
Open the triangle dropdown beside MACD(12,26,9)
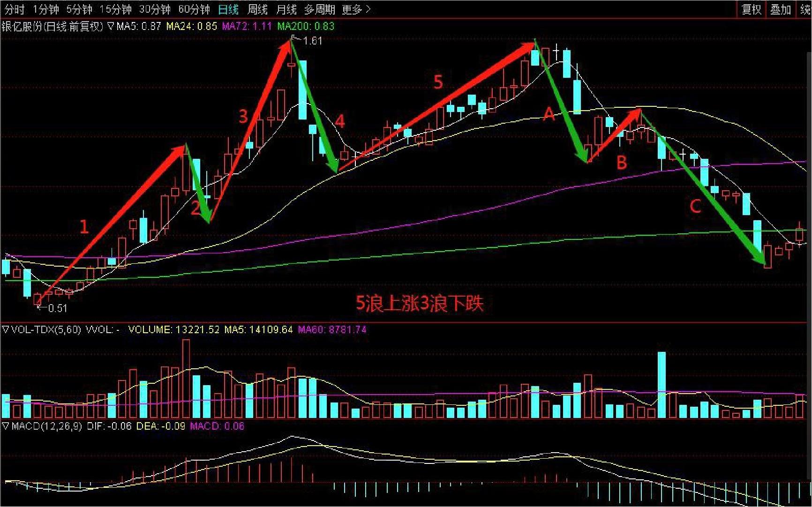[6, 426]
